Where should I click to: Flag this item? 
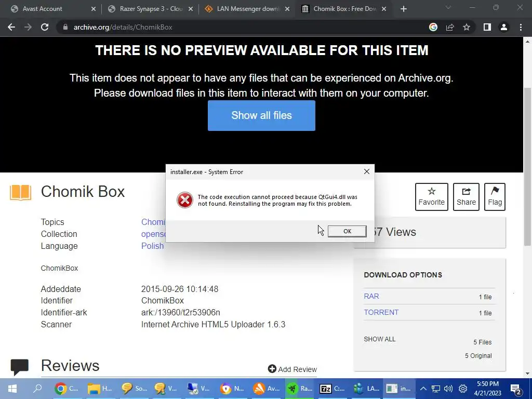pos(495,197)
